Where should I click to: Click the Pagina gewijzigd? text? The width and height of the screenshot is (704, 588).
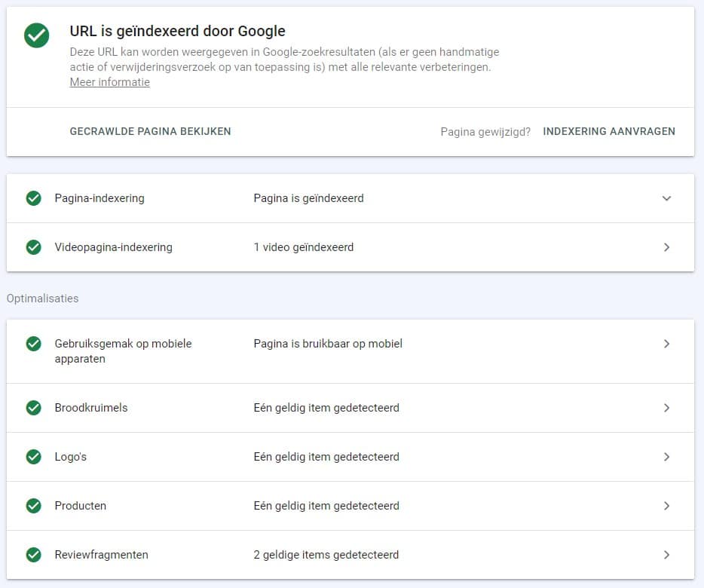point(485,132)
